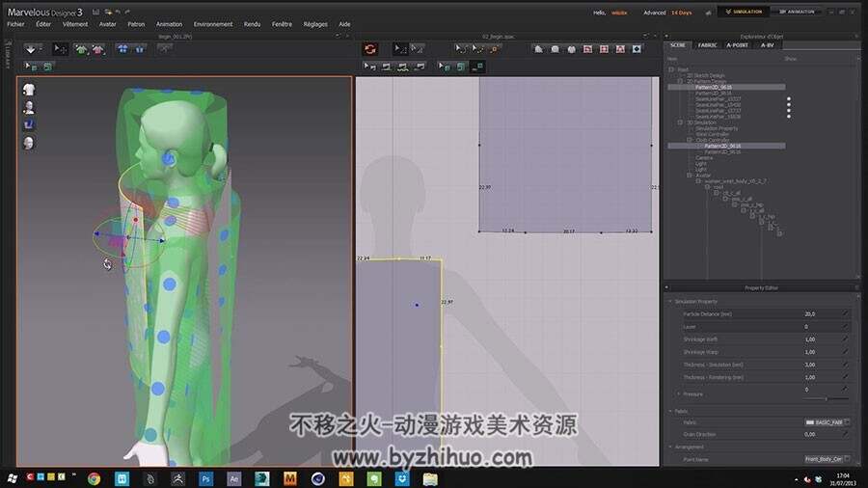Open Windows Start menu
This screenshot has height=488, width=868.
click(x=12, y=478)
